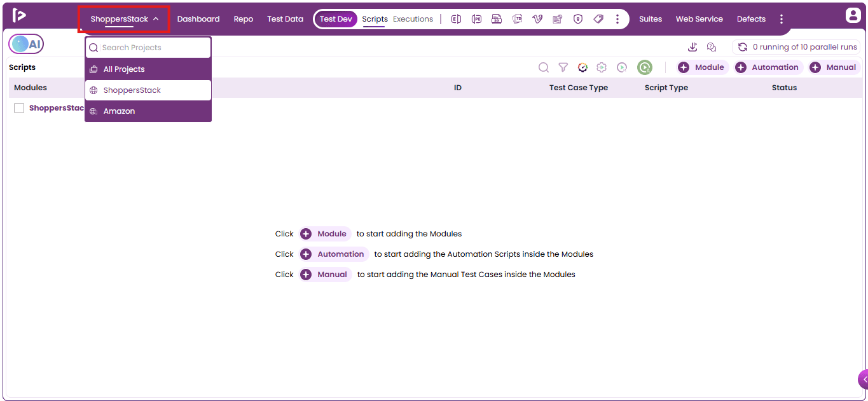
Task: Open the Web Service tab
Action: 699,19
